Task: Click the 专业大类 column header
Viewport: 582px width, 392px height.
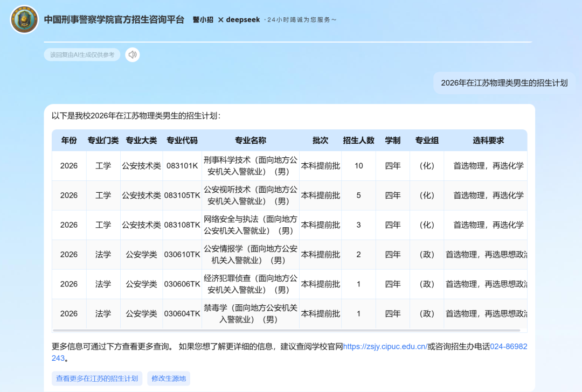Action: [141, 140]
